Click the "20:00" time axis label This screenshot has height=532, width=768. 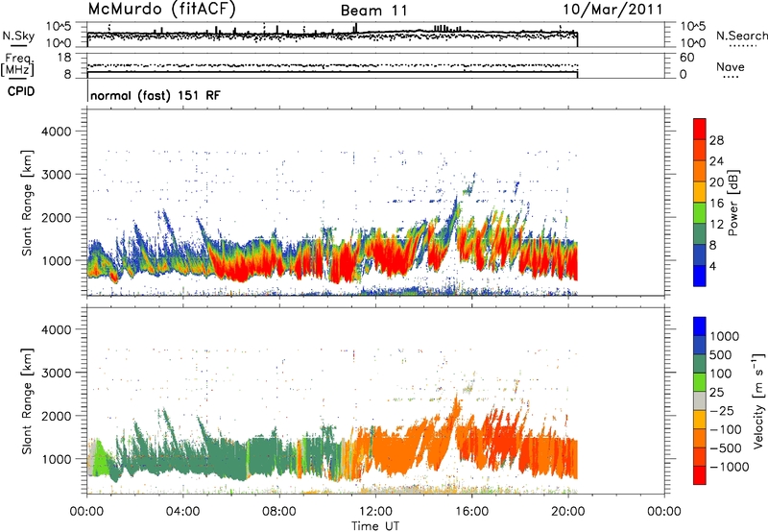(567, 512)
